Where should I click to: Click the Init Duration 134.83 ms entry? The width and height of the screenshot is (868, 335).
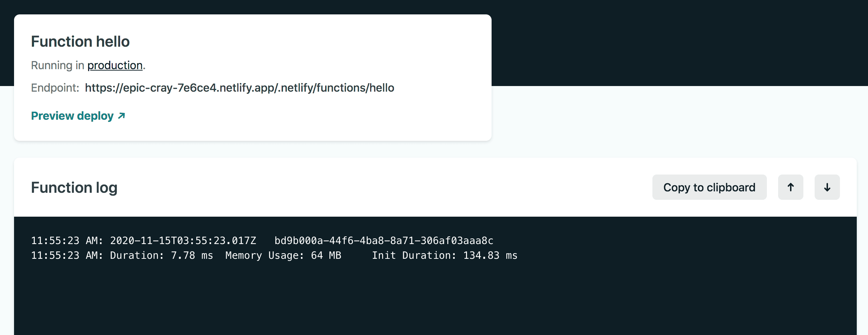click(445, 256)
